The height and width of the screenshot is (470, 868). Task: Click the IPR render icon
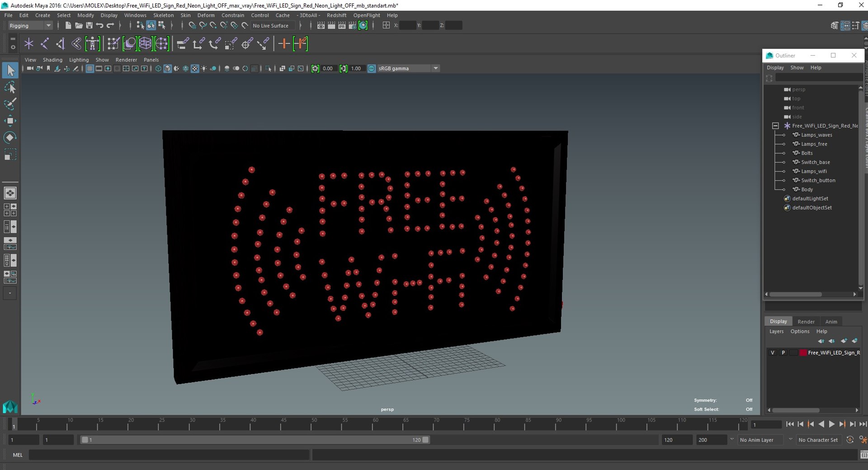coord(342,25)
